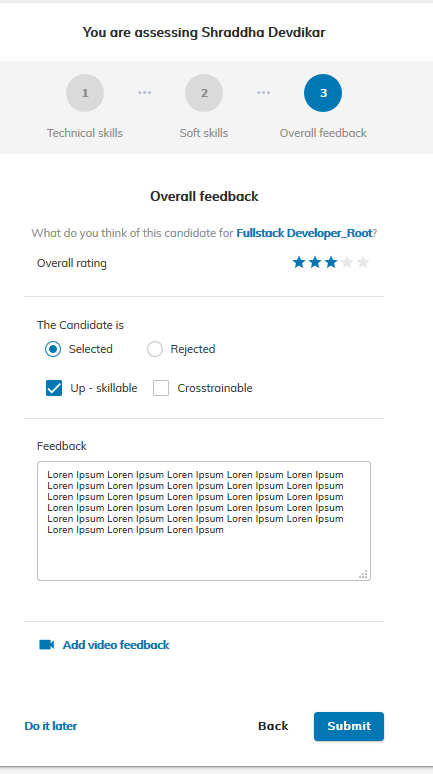Choose the Rejected radio button
Screen dimensions: 433x774
click(155, 349)
